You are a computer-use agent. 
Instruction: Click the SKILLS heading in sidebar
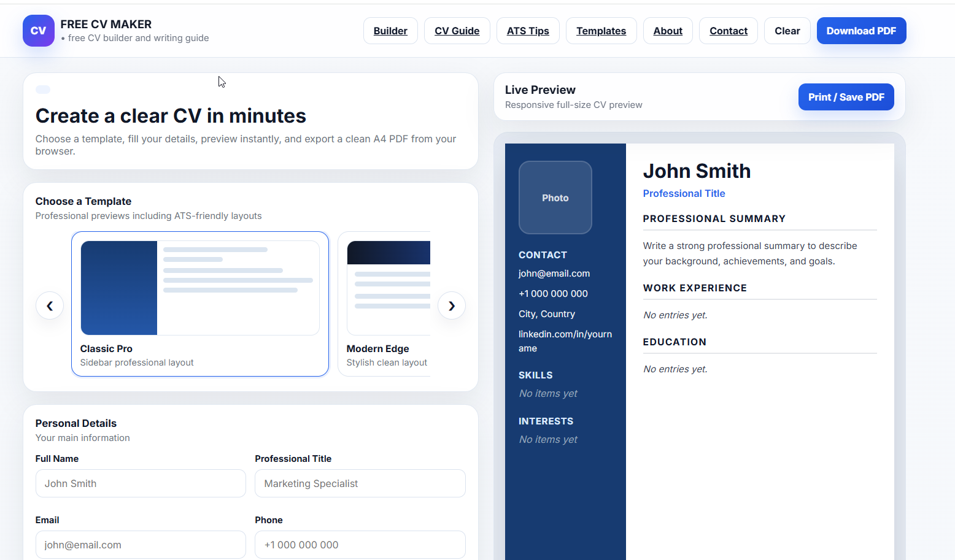(536, 375)
